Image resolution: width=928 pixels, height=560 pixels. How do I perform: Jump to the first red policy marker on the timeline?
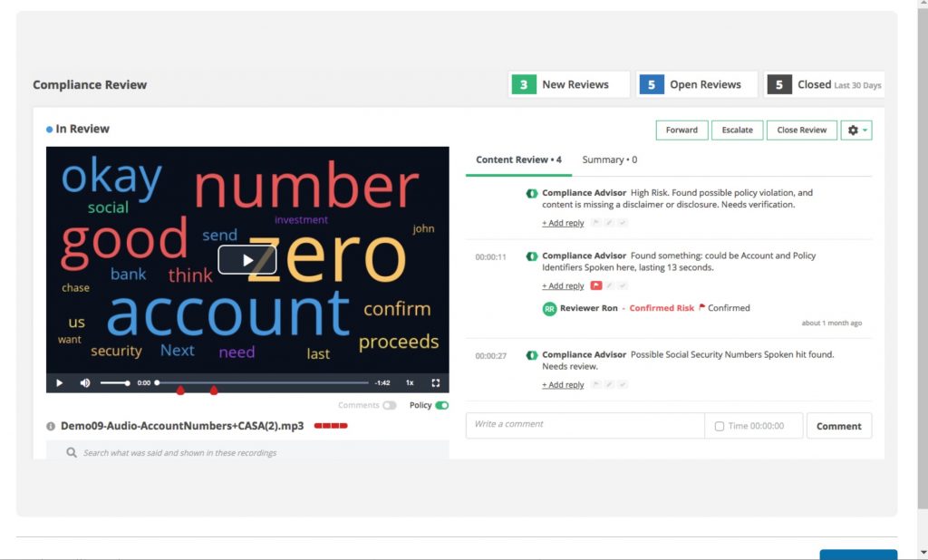point(180,391)
